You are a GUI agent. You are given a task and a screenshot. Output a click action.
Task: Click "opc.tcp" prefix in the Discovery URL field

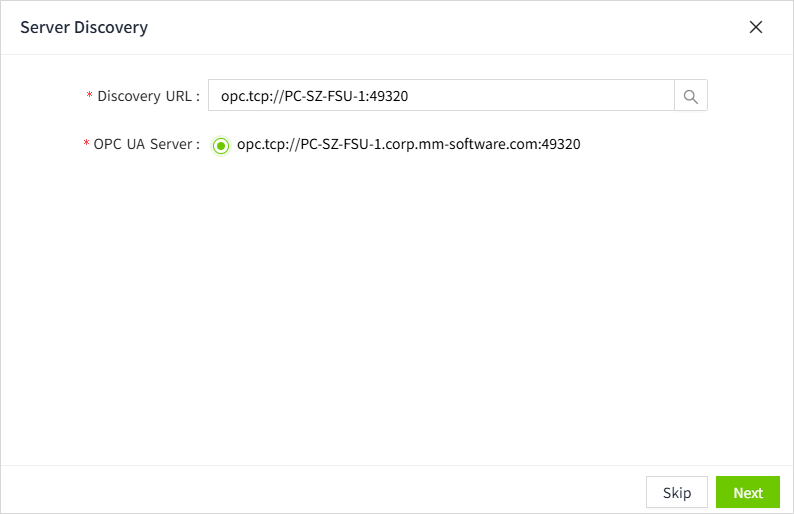point(243,96)
